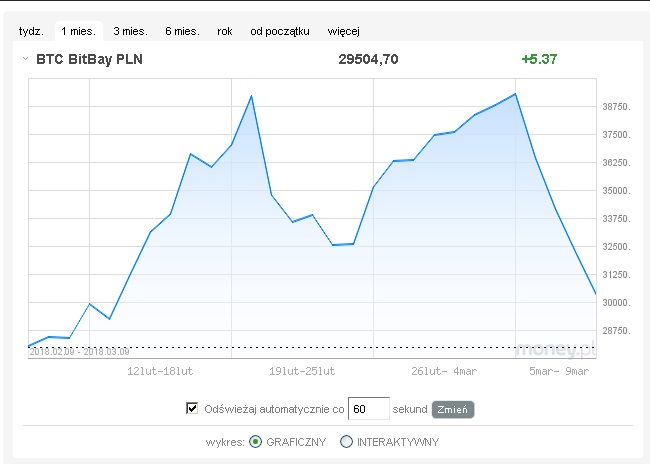
Task: Focus the refresh interval field showing 60
Action: click(369, 409)
